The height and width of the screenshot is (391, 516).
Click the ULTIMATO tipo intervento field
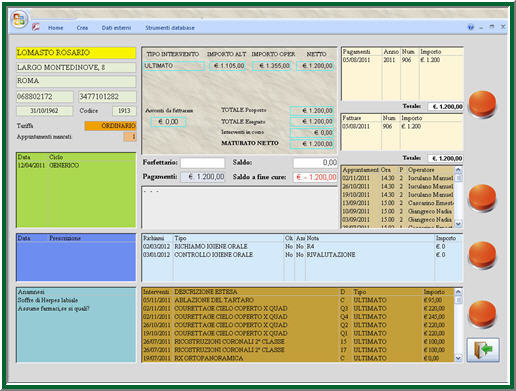point(174,66)
